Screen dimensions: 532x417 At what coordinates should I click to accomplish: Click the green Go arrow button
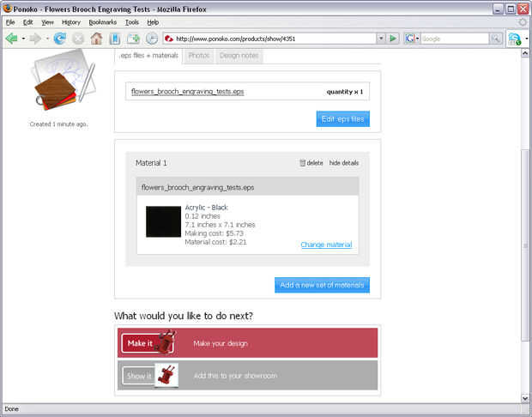click(x=393, y=39)
